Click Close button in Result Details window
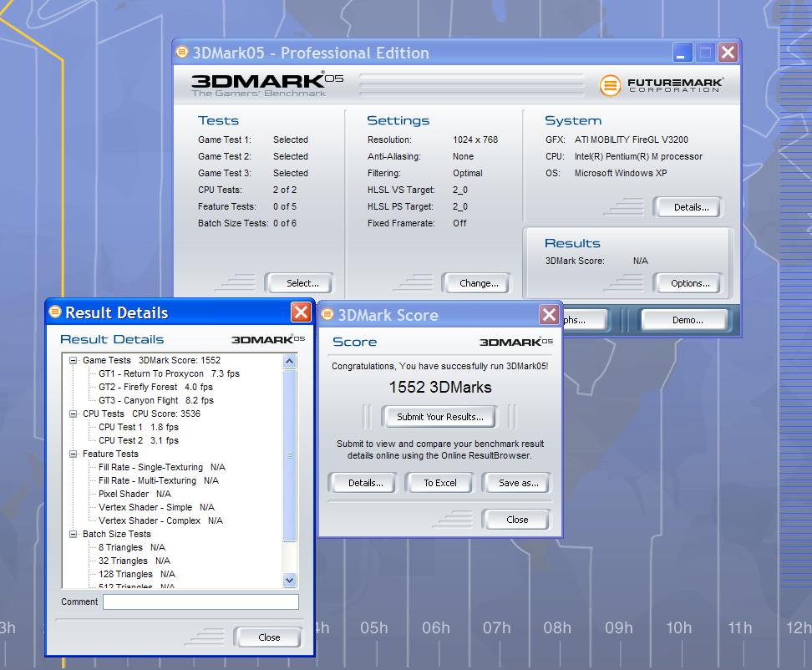The width and height of the screenshot is (812, 670). pos(267,637)
